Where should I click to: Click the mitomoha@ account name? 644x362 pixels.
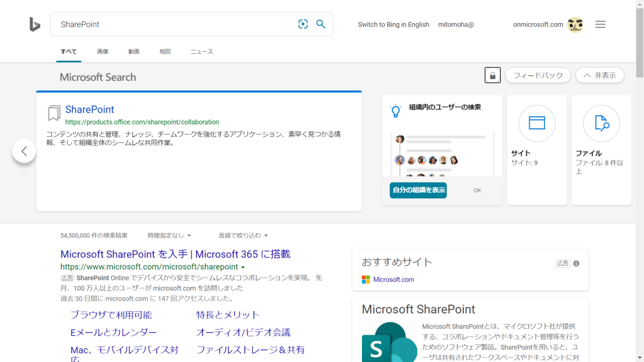(456, 24)
